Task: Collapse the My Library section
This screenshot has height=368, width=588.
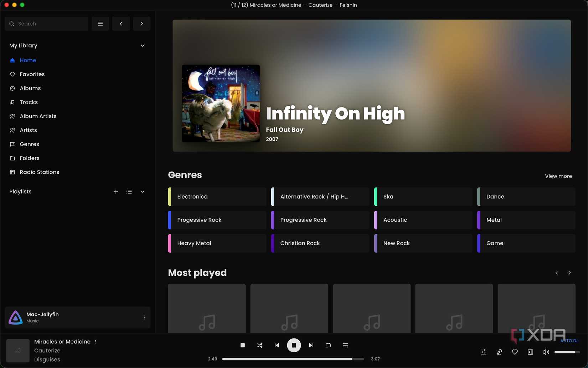Action: [143, 46]
